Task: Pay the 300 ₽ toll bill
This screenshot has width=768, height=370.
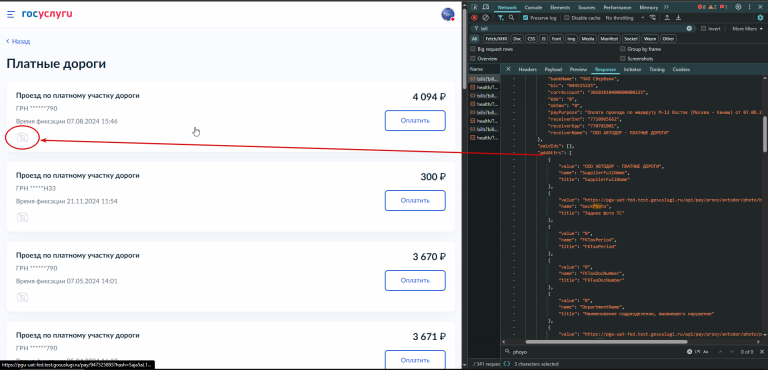Action: (x=415, y=200)
